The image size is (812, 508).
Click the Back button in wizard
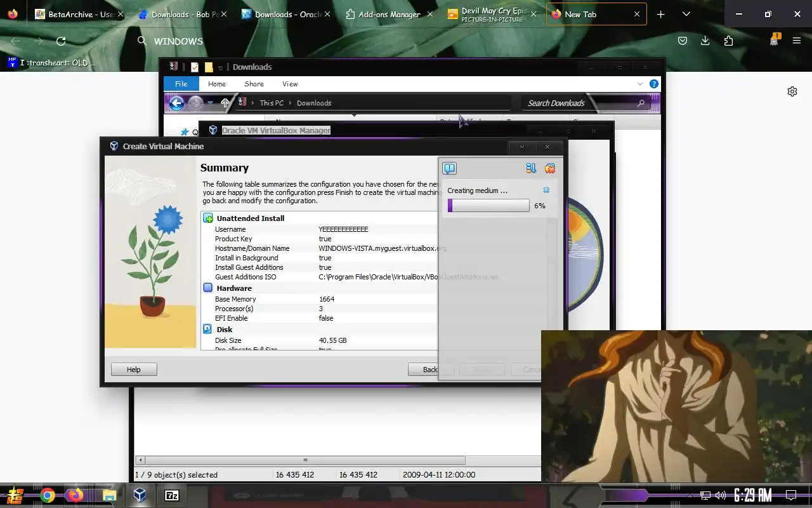430,370
